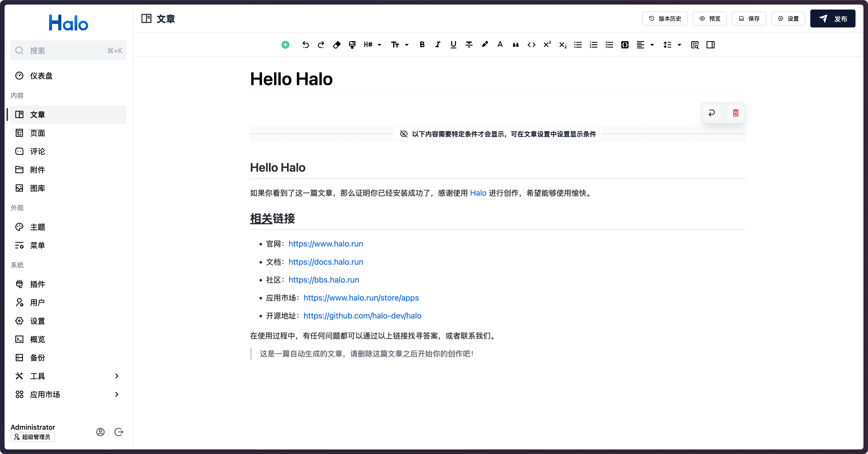Click the Halo link in paragraph

pyautogui.click(x=478, y=193)
